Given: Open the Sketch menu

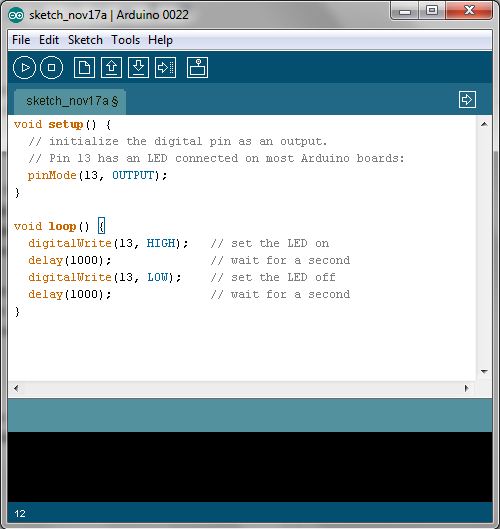Looking at the screenshot, I should (x=85, y=40).
